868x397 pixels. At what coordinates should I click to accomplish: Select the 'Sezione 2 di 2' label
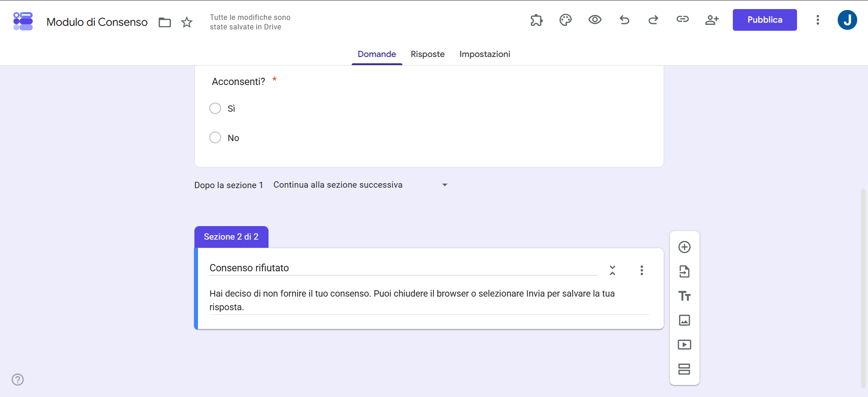[231, 237]
